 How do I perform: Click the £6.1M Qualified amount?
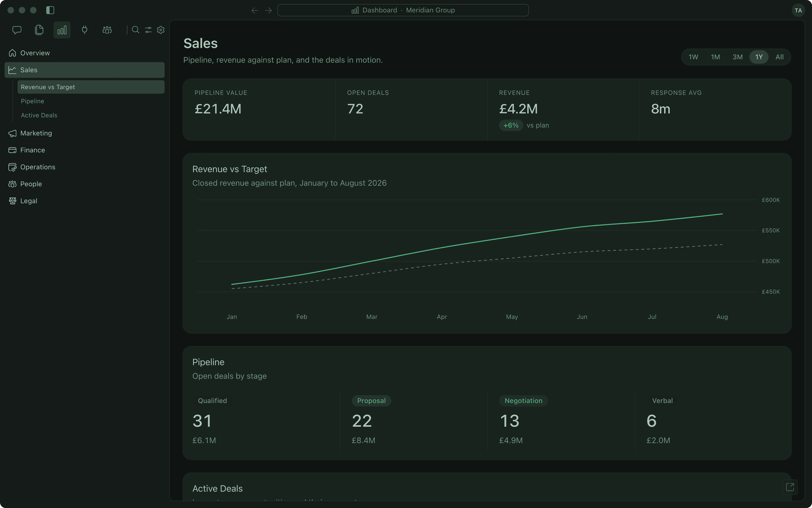coord(204,440)
